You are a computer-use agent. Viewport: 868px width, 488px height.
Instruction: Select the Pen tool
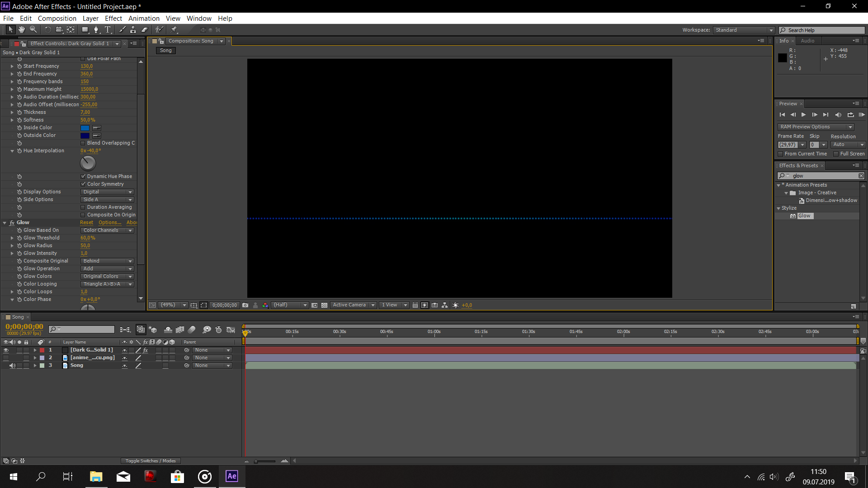96,30
